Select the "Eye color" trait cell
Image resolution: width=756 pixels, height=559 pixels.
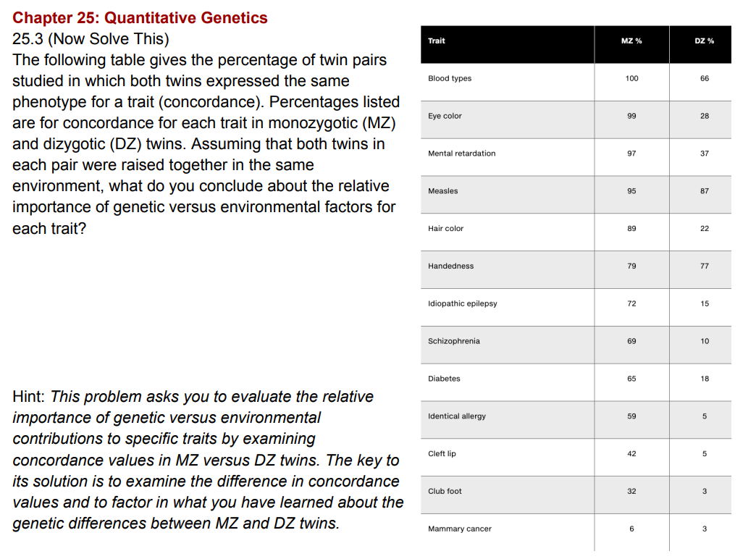tap(445, 116)
